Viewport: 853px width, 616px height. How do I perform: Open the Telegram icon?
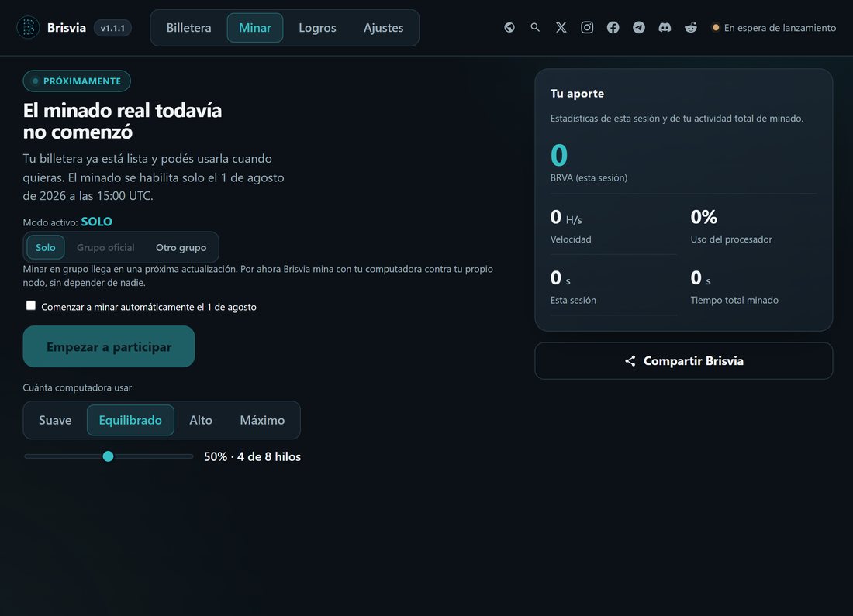[x=639, y=27]
